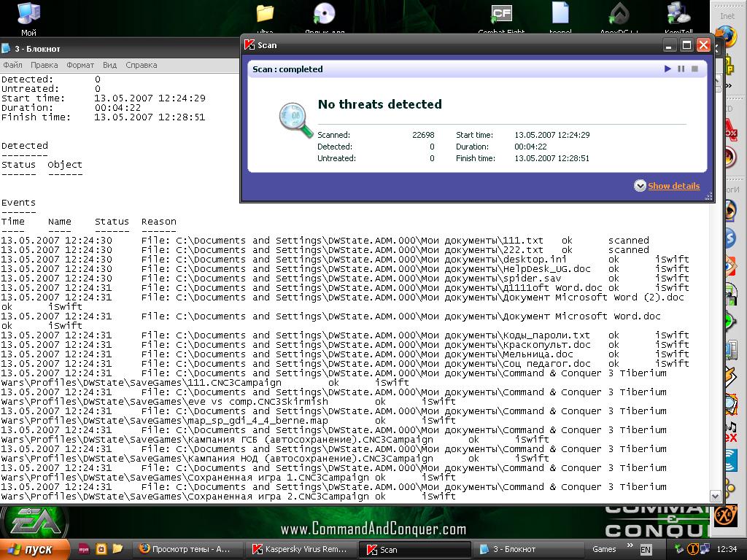Open the Show details link
Image resolution: width=747 pixels, height=560 pixels.
[673, 186]
